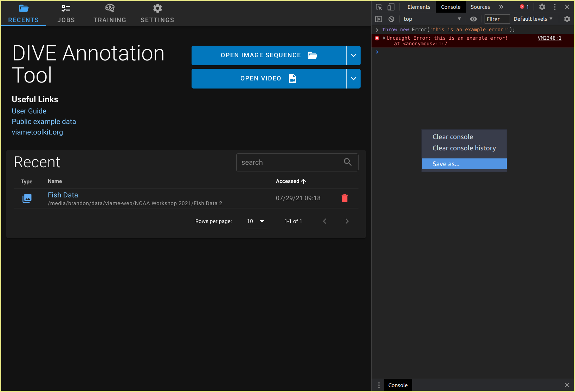This screenshot has height=392, width=575.
Task: Click the 07/29/21 09:18 accessed date
Action: 298,198
